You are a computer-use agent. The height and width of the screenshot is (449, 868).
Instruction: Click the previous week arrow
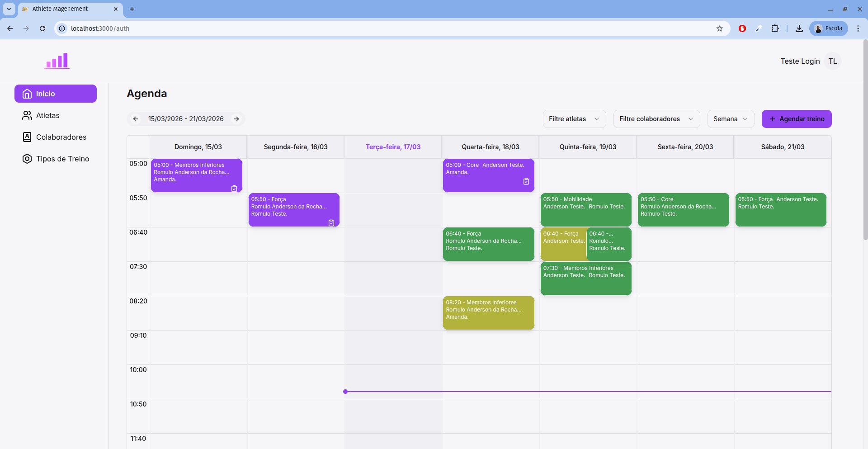pyautogui.click(x=136, y=119)
